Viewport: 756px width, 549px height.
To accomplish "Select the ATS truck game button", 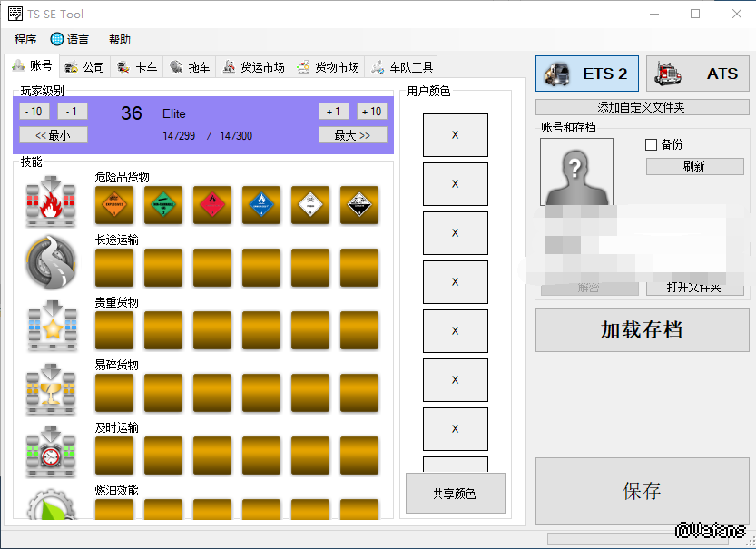I will tap(697, 74).
